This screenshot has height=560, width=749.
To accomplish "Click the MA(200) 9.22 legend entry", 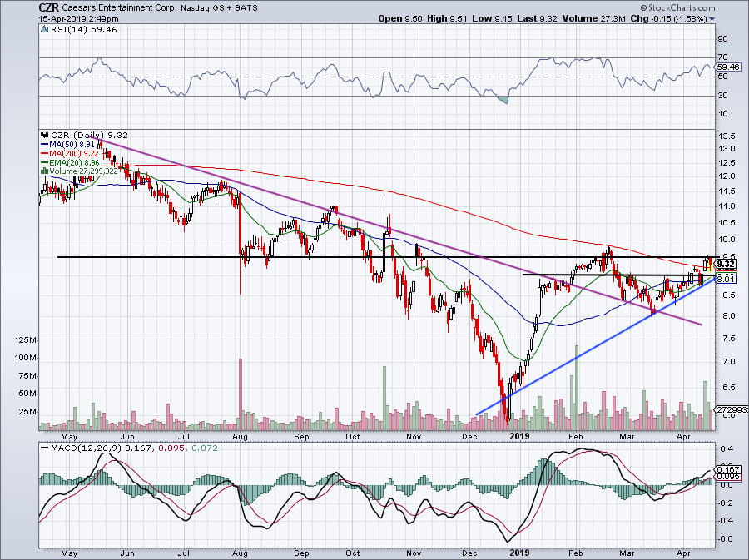I will pyautogui.click(x=74, y=153).
